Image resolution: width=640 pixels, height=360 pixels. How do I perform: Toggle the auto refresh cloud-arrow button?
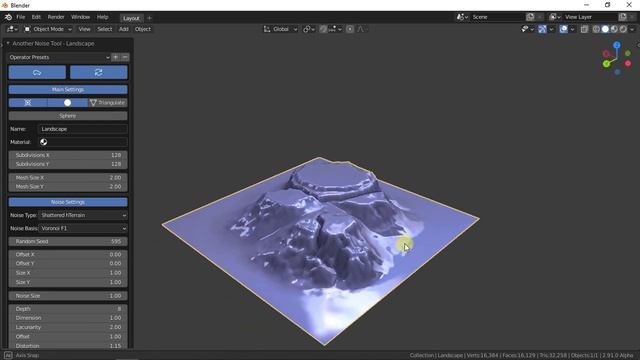click(37, 73)
